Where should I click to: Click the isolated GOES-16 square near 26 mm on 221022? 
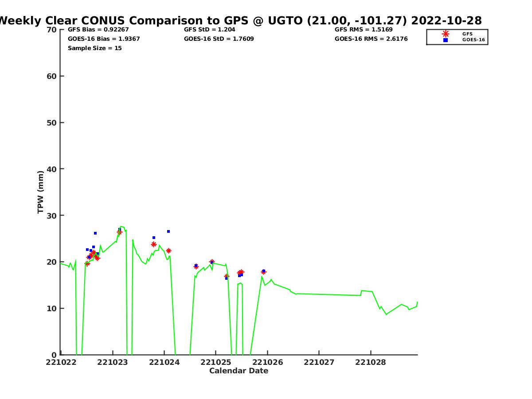[95, 233]
